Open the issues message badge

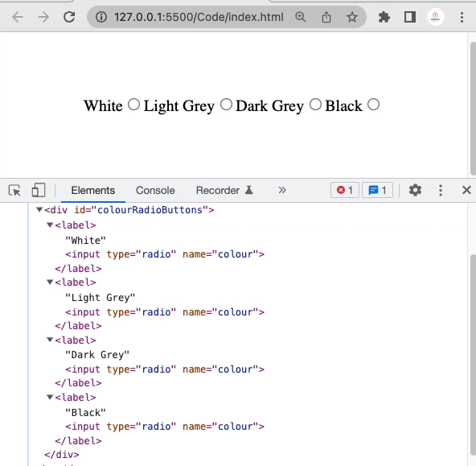[x=377, y=190]
